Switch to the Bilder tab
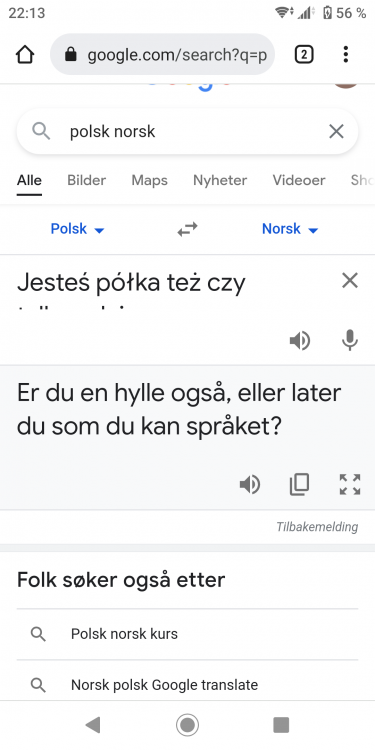 (87, 180)
